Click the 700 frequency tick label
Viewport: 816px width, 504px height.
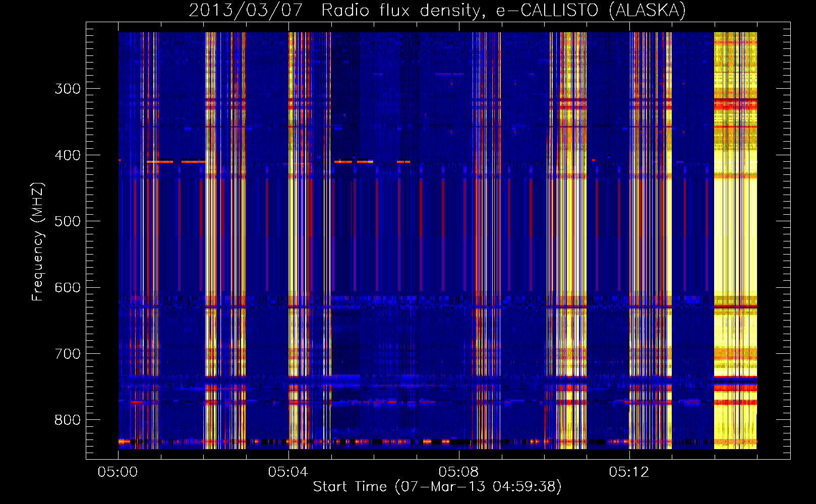point(68,354)
